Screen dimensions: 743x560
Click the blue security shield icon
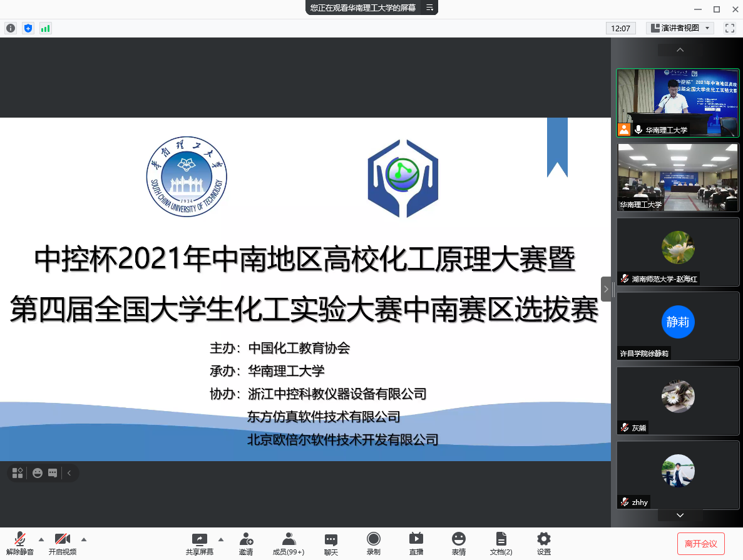click(x=28, y=28)
